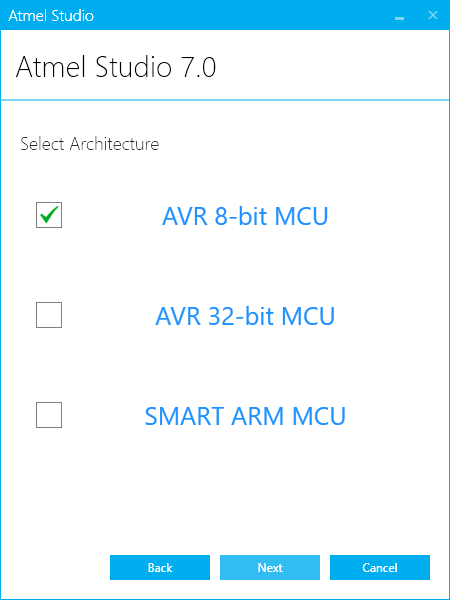Enable the AVR 32-bit MCU checkbox
Viewport: 450px width, 600px height.
point(49,315)
